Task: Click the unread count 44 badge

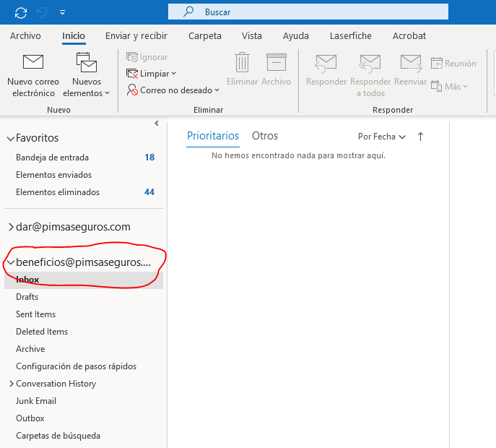Action: [x=149, y=192]
